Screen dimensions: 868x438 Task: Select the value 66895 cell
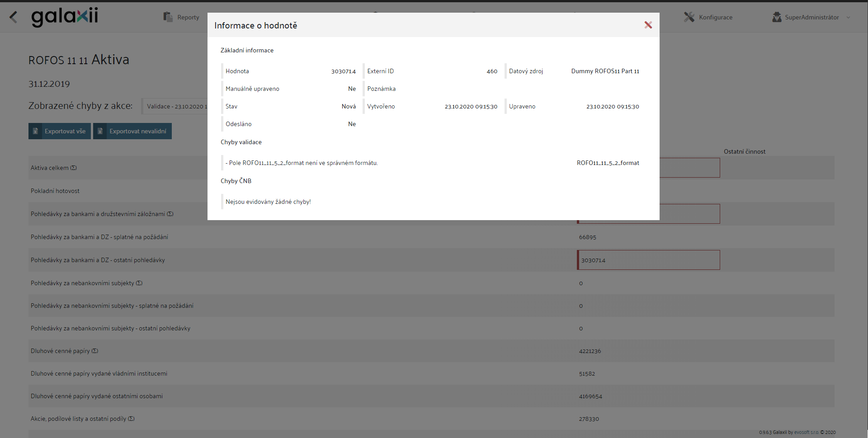pos(587,237)
